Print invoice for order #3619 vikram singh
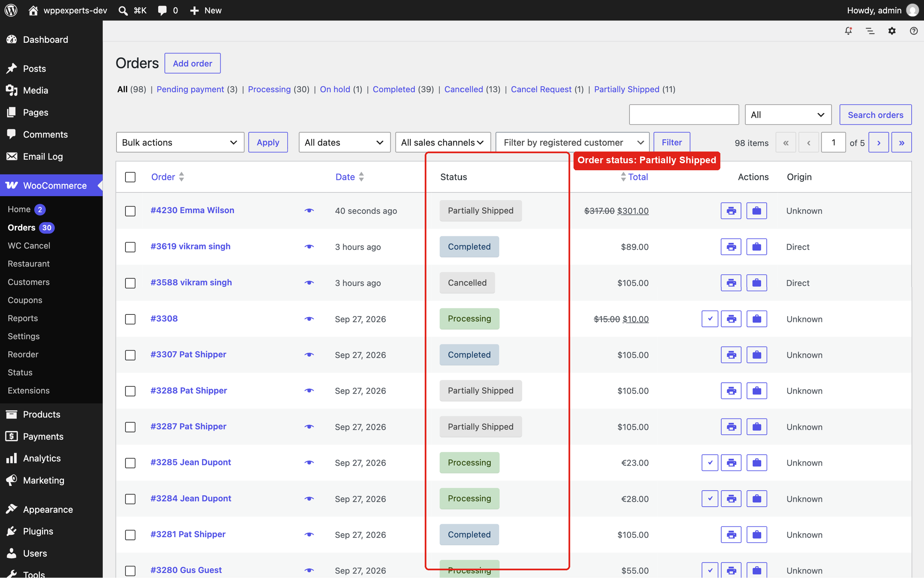The image size is (924, 578). point(731,247)
